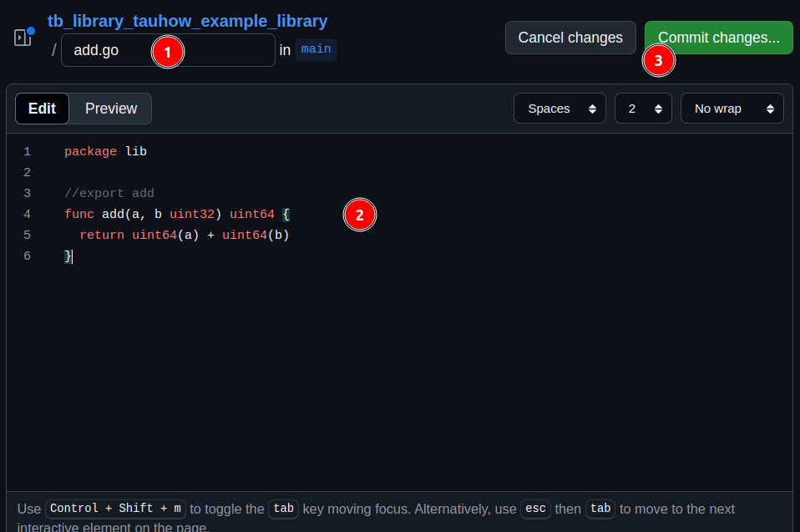Viewport: 800px width, 532px height.
Task: Click line number 4 in the gutter
Action: click(x=27, y=215)
